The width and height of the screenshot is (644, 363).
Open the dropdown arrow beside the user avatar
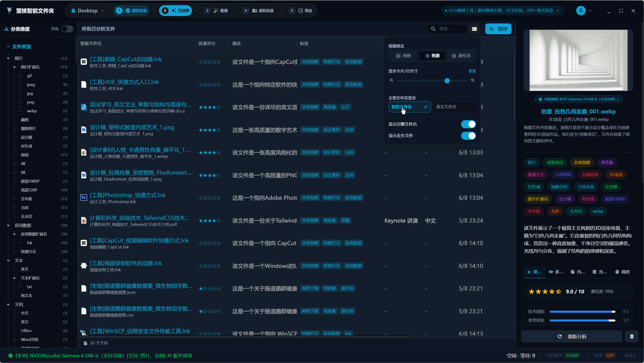coord(590,11)
